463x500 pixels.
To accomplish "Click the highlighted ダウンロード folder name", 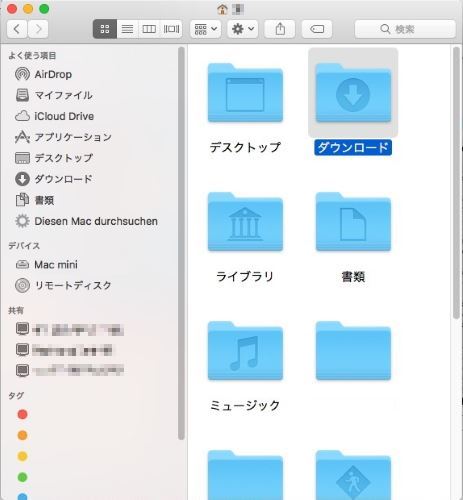I will point(353,147).
